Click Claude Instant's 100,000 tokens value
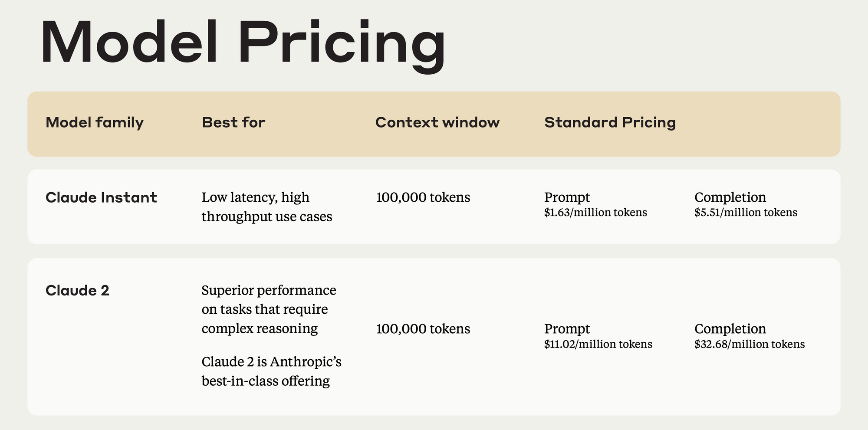Screen dimensions: 868x430 click(x=423, y=197)
